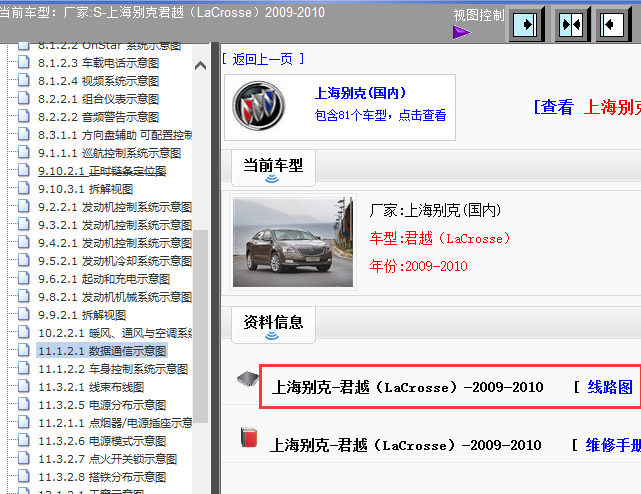Screen dimensions: 641x494
Task: Click the left-arrow view control button
Action: [612, 25]
